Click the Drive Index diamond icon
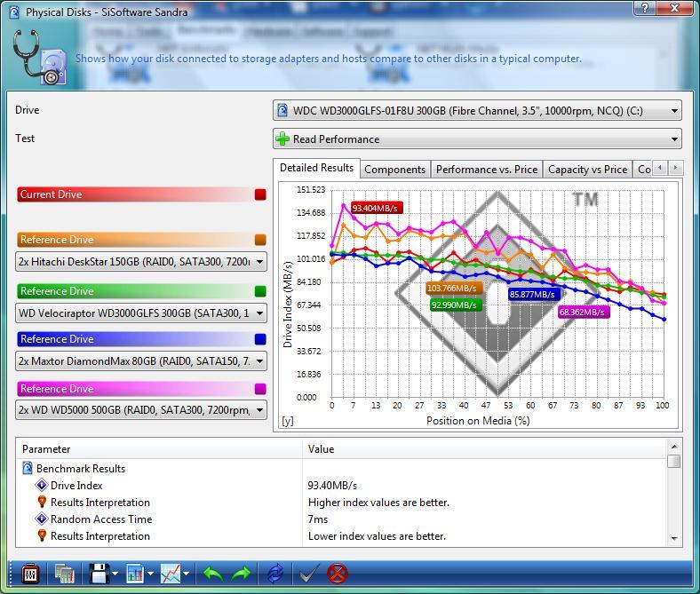The width and height of the screenshot is (700, 594). [42, 485]
